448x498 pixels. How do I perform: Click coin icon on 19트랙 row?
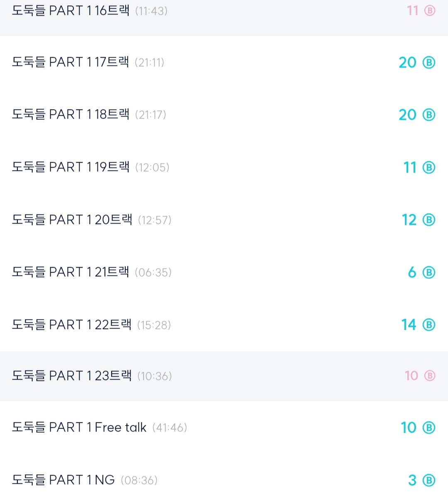click(429, 168)
